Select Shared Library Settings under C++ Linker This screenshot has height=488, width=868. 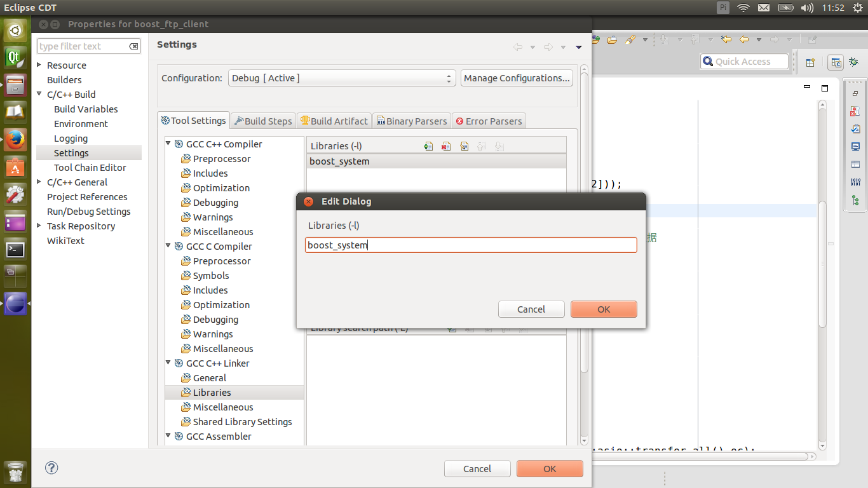pyautogui.click(x=242, y=422)
